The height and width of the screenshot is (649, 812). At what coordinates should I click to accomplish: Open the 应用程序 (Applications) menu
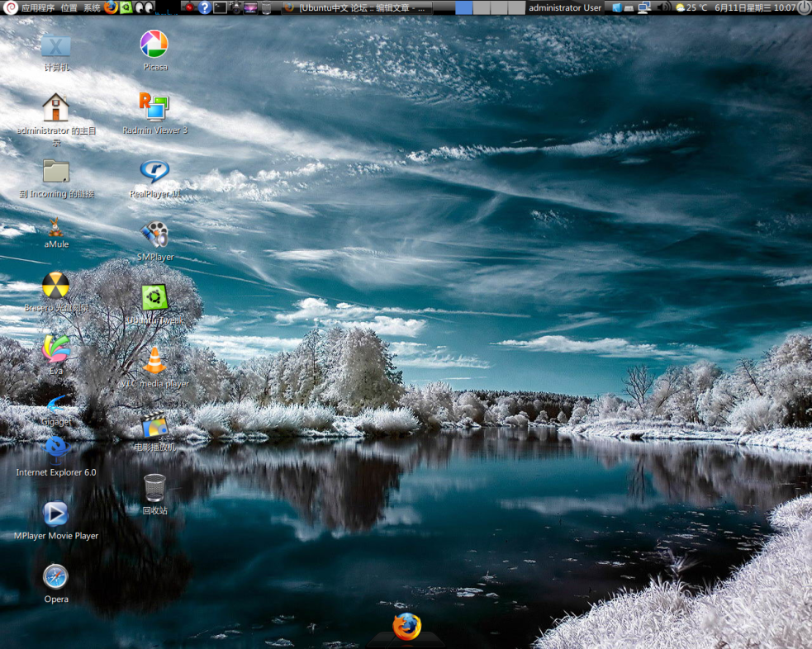pyautogui.click(x=38, y=7)
